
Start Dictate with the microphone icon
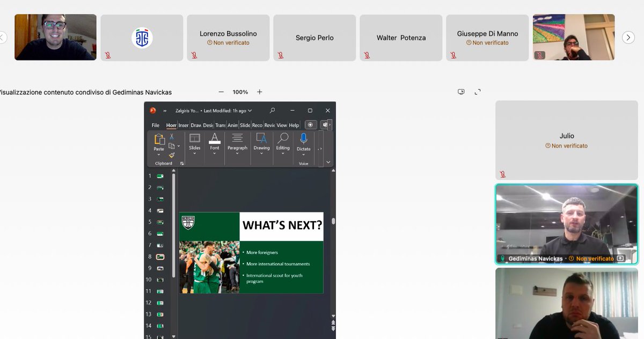304,139
